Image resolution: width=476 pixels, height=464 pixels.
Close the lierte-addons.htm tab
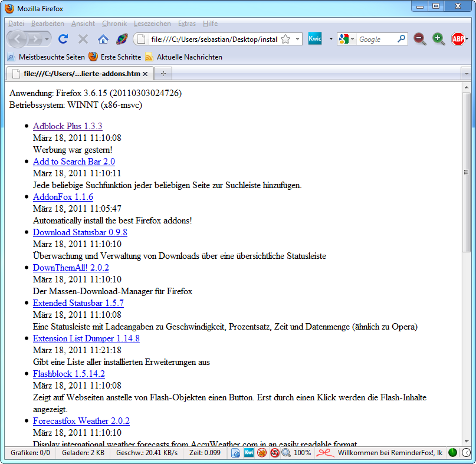coord(145,74)
